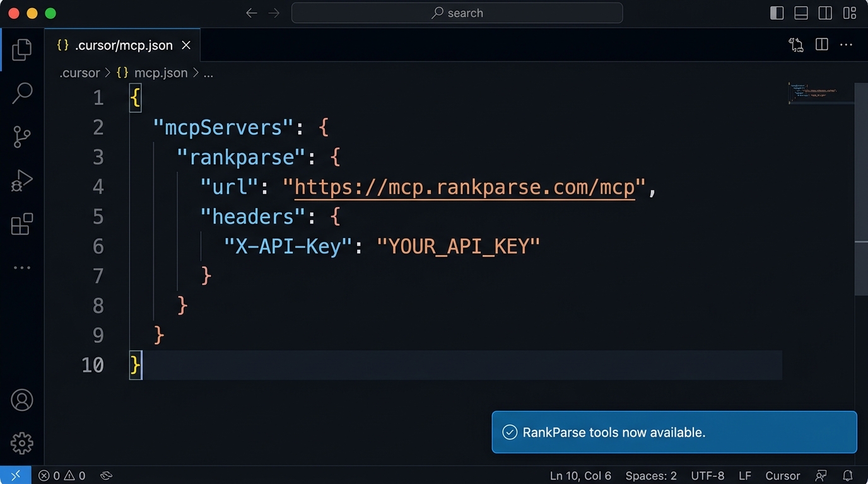Toggle primary side bar layout icon

click(777, 13)
